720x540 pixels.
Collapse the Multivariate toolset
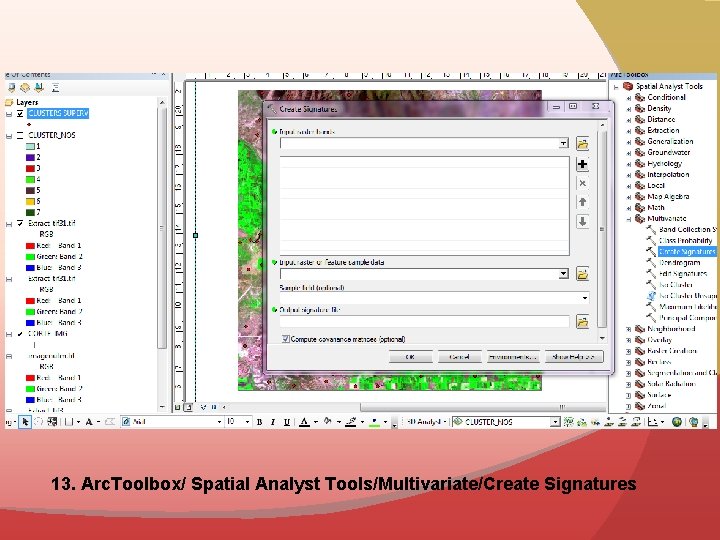tap(629, 219)
